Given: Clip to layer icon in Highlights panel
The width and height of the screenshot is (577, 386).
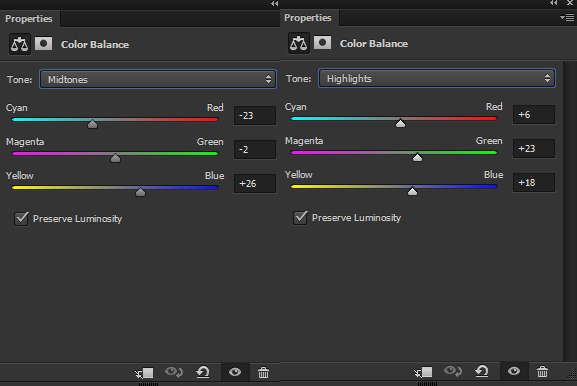Looking at the screenshot, I should 423,372.
